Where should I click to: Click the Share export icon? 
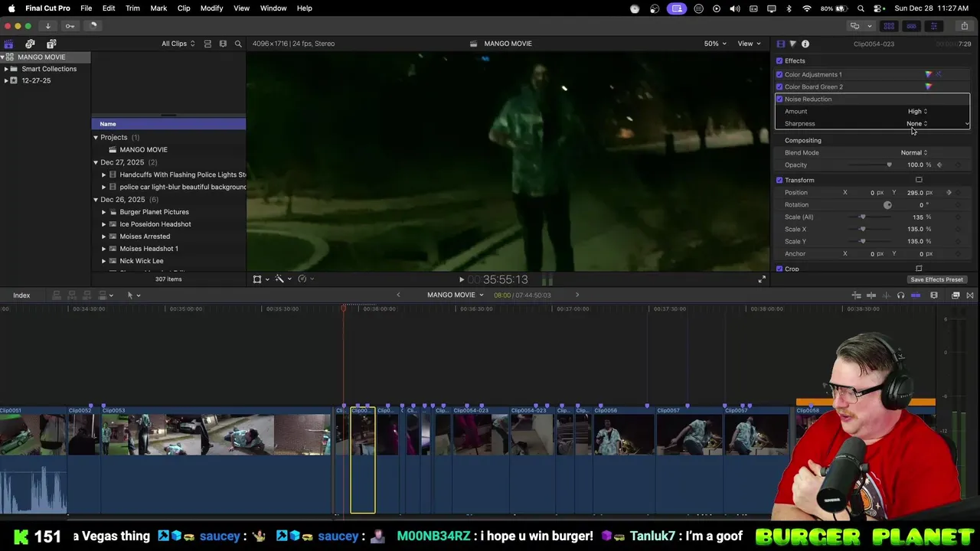coord(964,26)
